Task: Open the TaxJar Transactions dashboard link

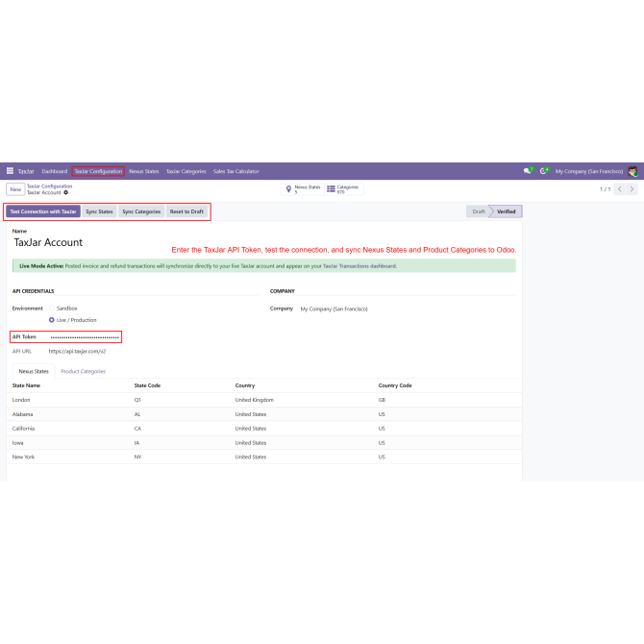Action: pos(359,266)
